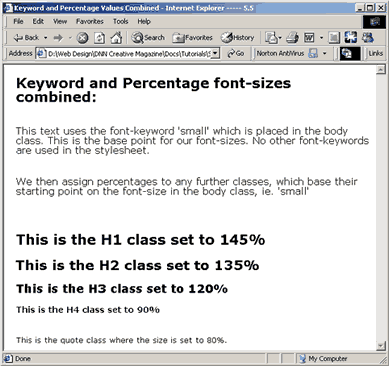The width and height of the screenshot is (389, 366).
Task: Minimize the Internet Explorer window
Action: tap(359, 8)
